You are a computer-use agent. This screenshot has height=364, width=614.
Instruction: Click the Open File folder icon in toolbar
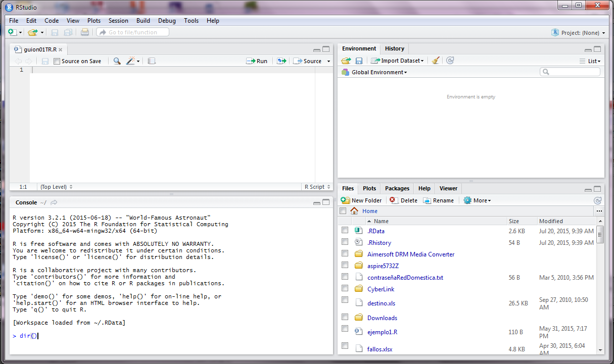(x=32, y=32)
